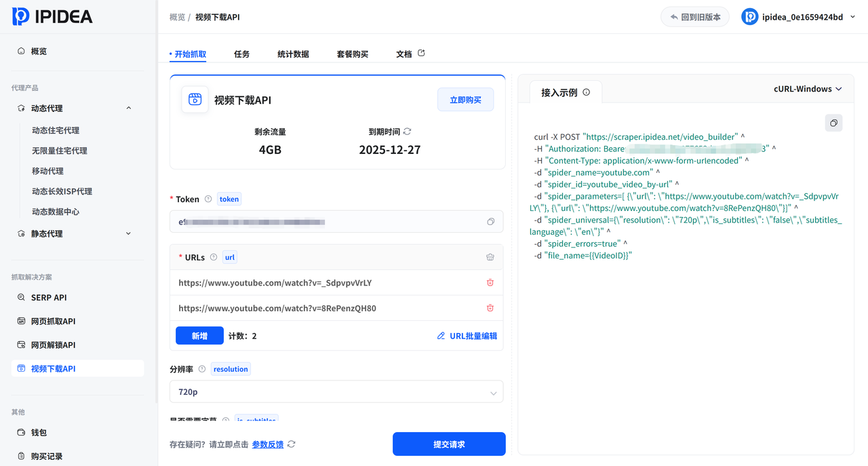
Task: Click the resolution parameter tag
Action: pos(231,369)
